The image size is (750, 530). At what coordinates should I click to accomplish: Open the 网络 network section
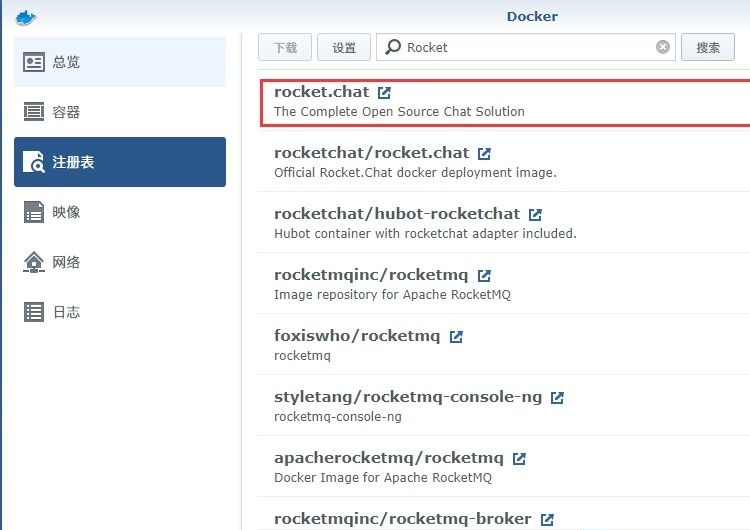coord(120,262)
